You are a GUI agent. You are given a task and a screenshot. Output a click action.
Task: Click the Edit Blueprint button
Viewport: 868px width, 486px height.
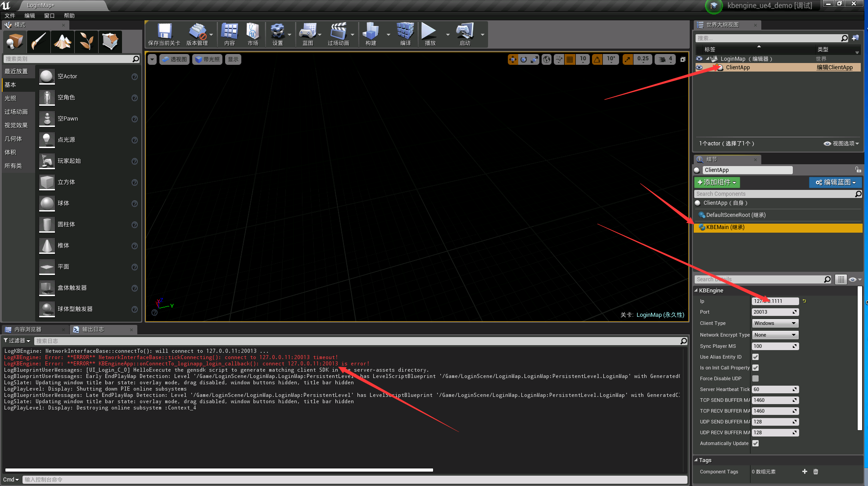pos(836,182)
